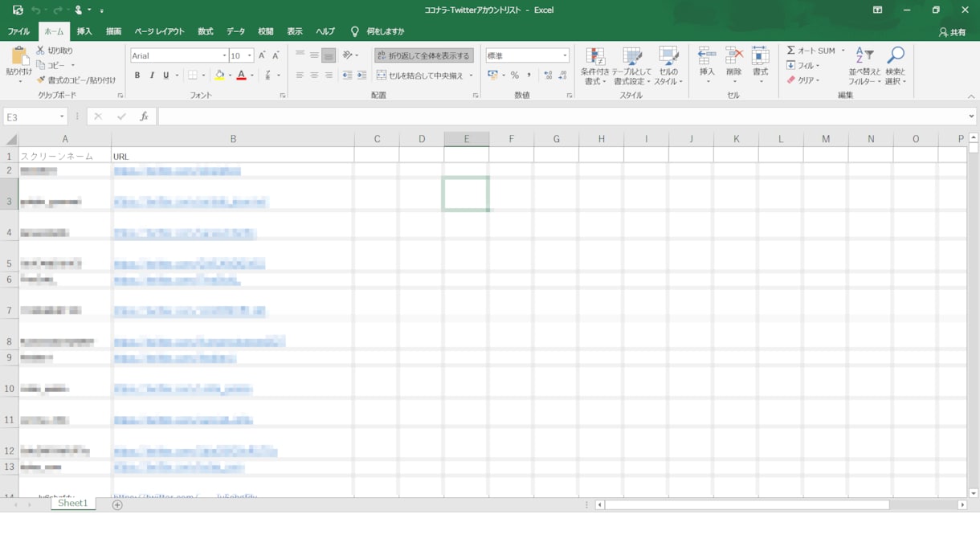The image size is (980, 551).
Task: Open the Arial font name dropdown
Action: click(224, 55)
